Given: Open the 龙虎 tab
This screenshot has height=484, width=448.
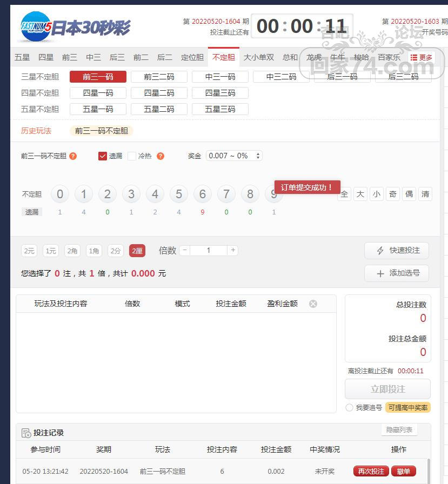Looking at the screenshot, I should pos(314,57).
